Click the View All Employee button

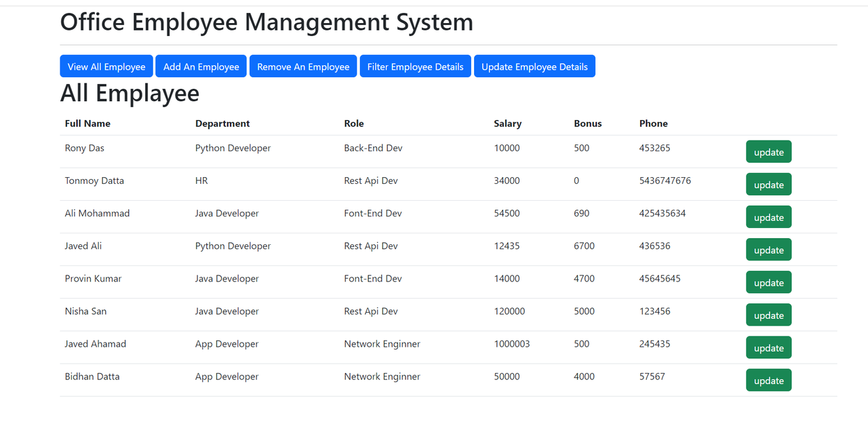click(x=106, y=66)
